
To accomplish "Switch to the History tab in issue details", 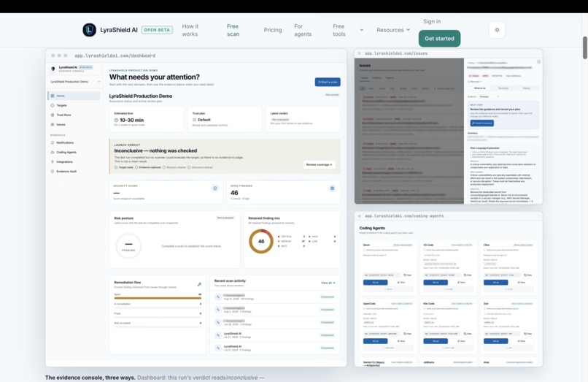I will pos(527,88).
